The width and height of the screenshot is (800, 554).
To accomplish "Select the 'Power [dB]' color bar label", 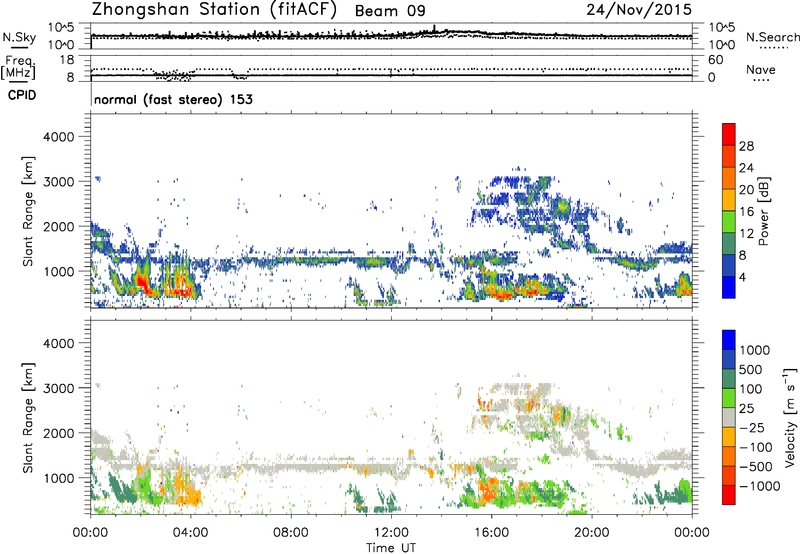I will click(763, 211).
